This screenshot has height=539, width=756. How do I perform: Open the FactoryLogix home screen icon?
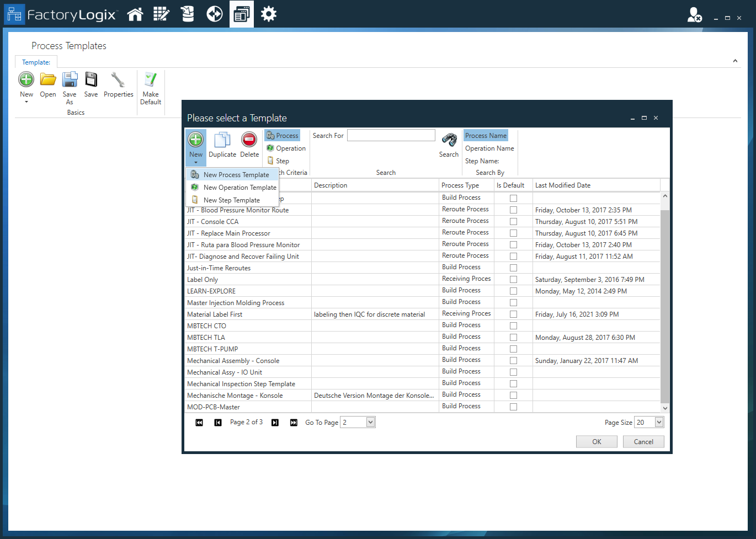135,14
